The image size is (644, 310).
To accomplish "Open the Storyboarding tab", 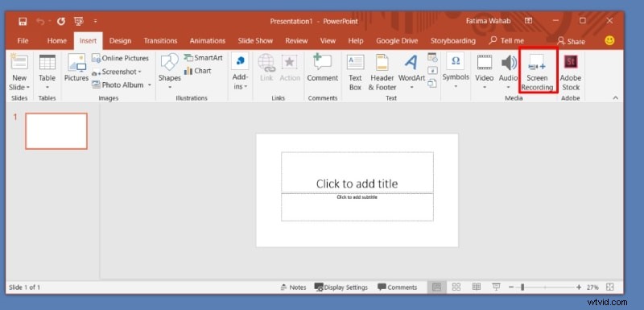I will [x=453, y=40].
